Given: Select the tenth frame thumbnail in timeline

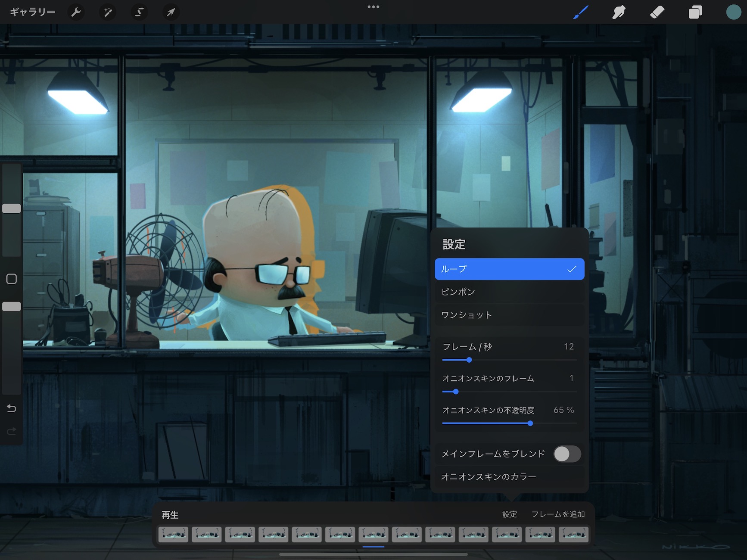Looking at the screenshot, I should [473, 534].
